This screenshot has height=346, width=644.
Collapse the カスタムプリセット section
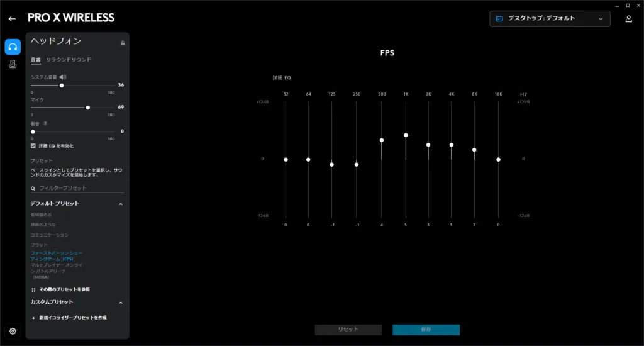click(121, 303)
